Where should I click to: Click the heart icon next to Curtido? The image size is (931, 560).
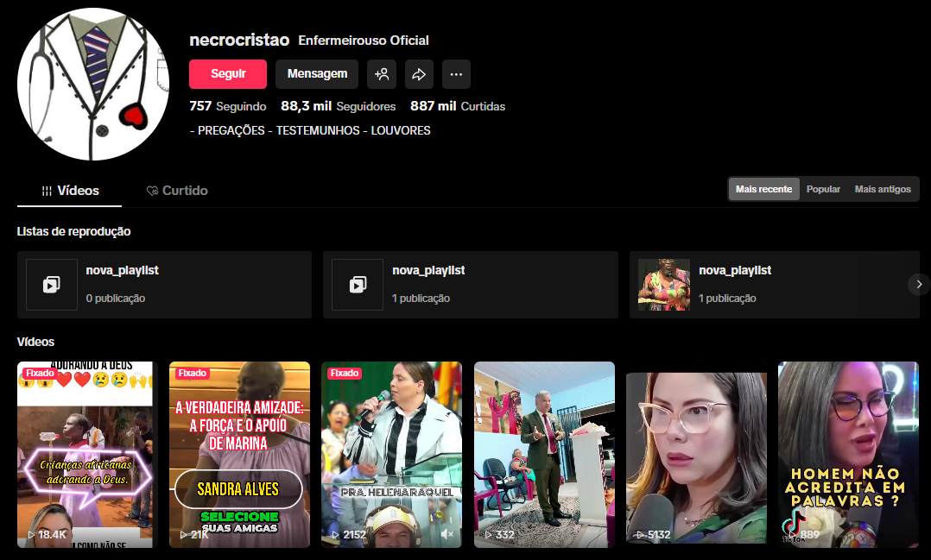point(150,190)
